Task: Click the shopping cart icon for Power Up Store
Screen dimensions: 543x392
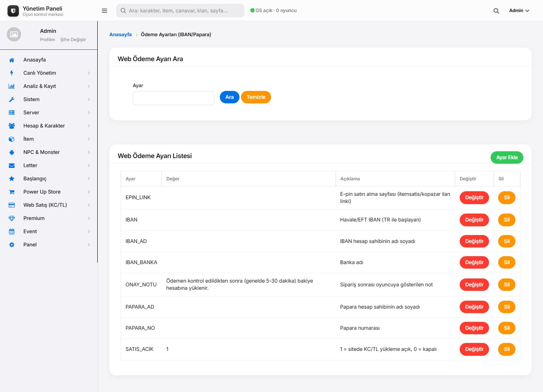Action: pos(12,192)
